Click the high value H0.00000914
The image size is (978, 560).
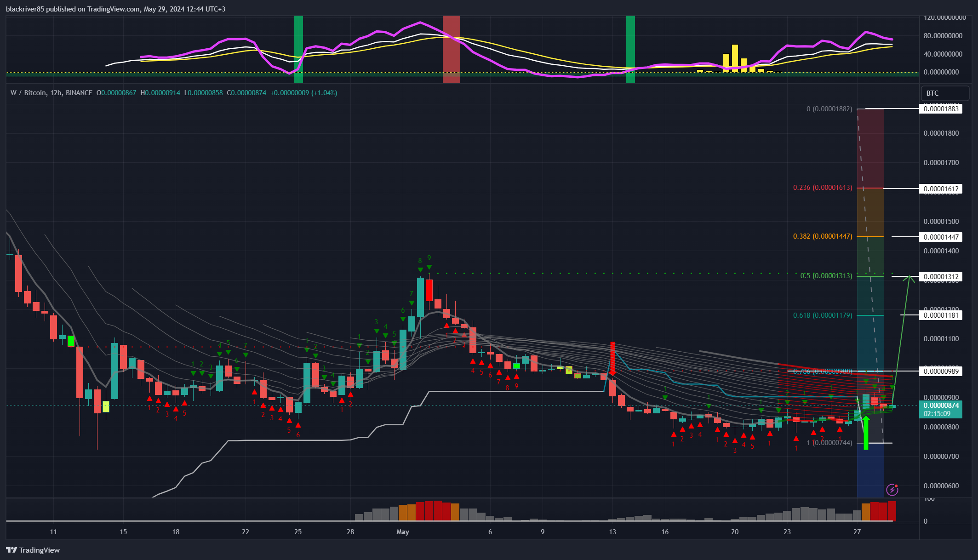pyautogui.click(x=160, y=93)
